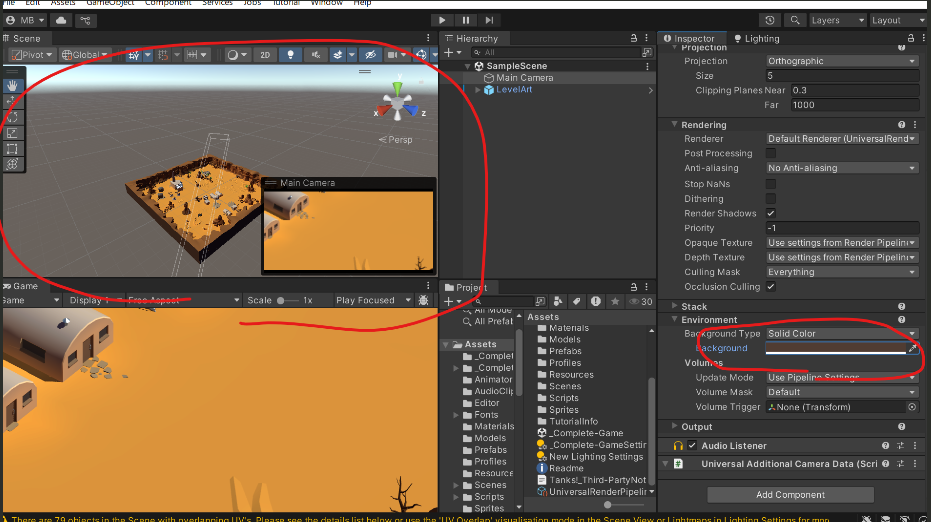Open version control icon next to cloud

[x=86, y=20]
